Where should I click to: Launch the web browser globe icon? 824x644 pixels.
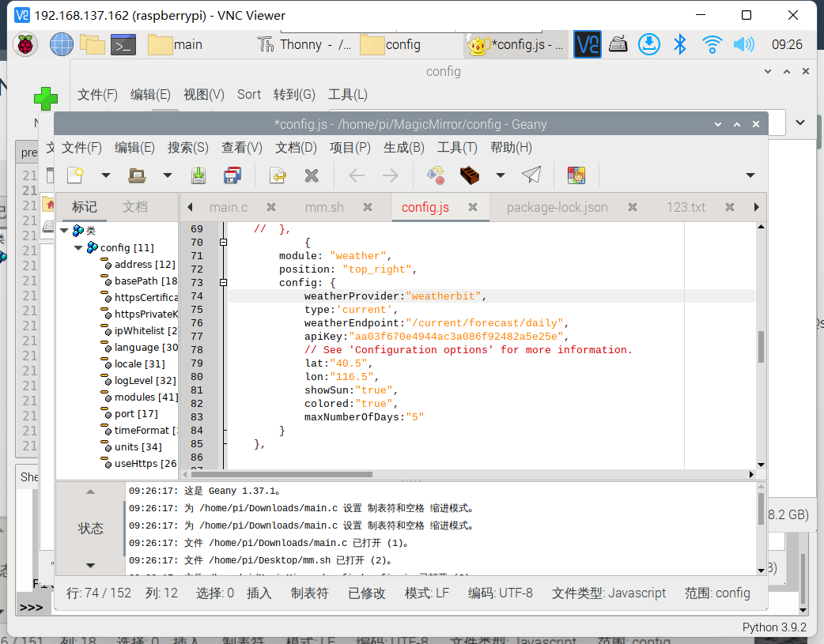click(62, 45)
